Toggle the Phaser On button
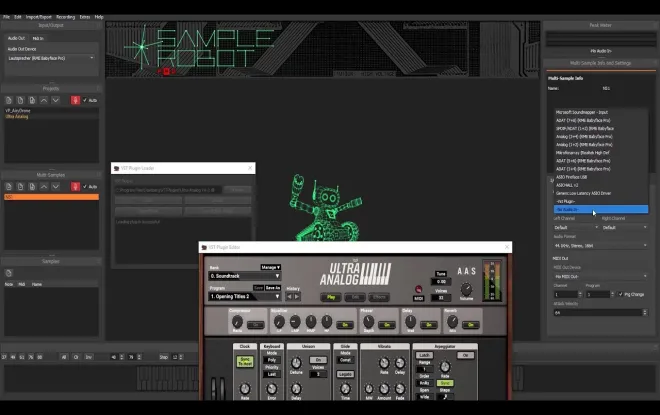This screenshot has height=415, width=660. pyautogui.click(x=387, y=325)
